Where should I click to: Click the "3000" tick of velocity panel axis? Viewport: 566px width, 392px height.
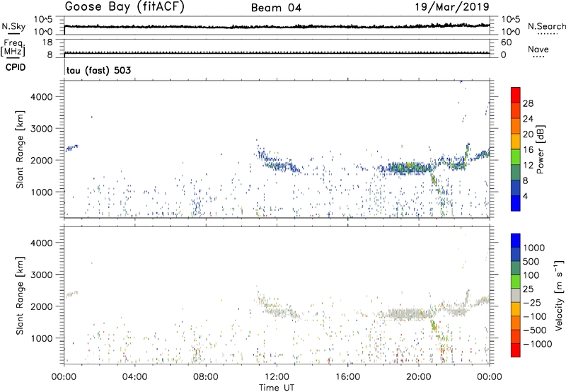41,275
